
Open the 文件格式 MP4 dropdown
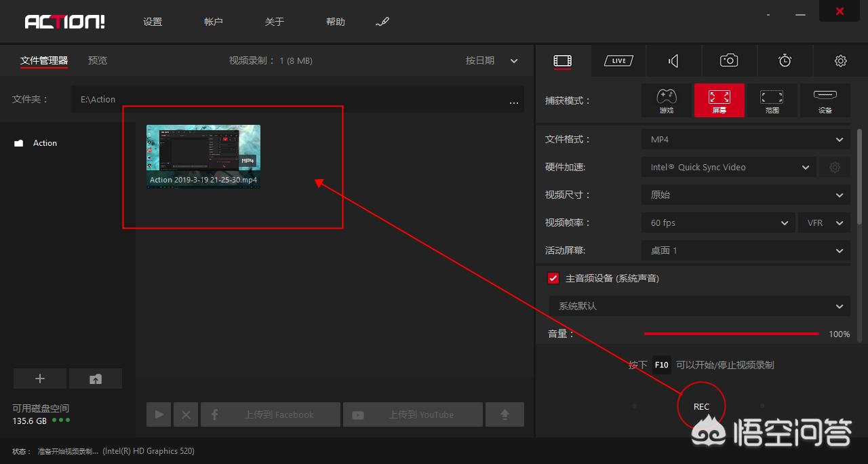(x=745, y=139)
